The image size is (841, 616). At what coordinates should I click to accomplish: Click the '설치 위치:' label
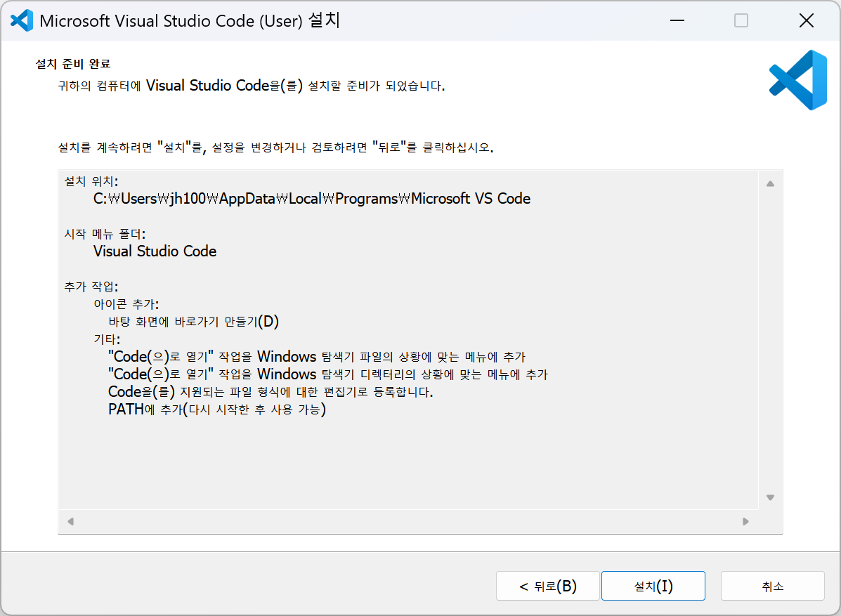pos(91,181)
